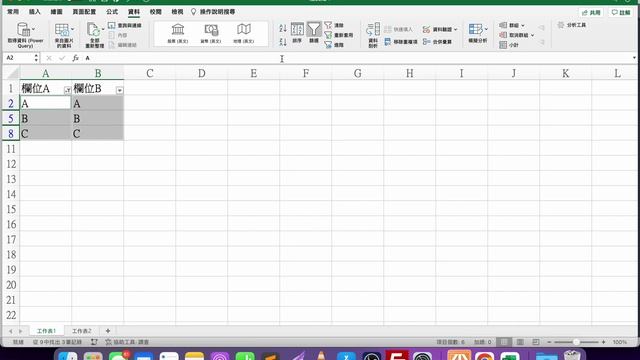Select cell A8 containing C
This screenshot has height=360, width=640.
point(45,133)
